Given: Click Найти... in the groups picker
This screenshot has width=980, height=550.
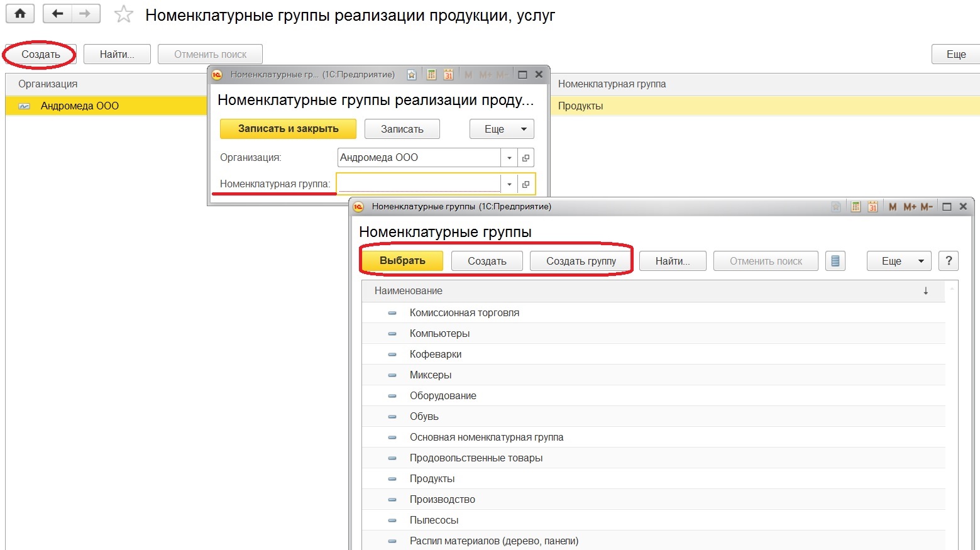Looking at the screenshot, I should click(x=673, y=261).
